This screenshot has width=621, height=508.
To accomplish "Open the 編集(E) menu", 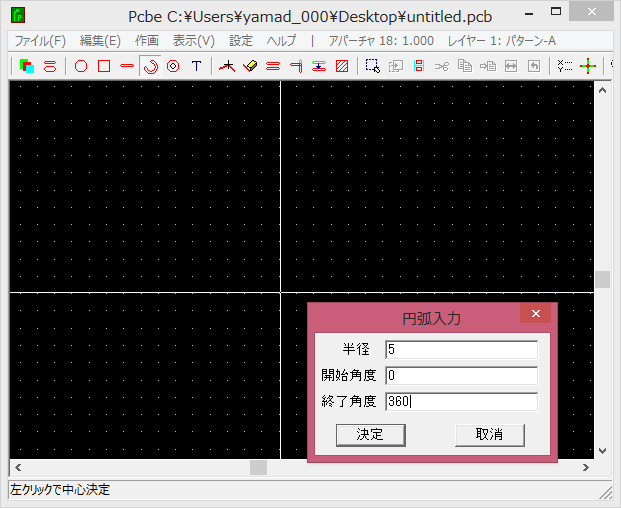I will click(x=100, y=41).
